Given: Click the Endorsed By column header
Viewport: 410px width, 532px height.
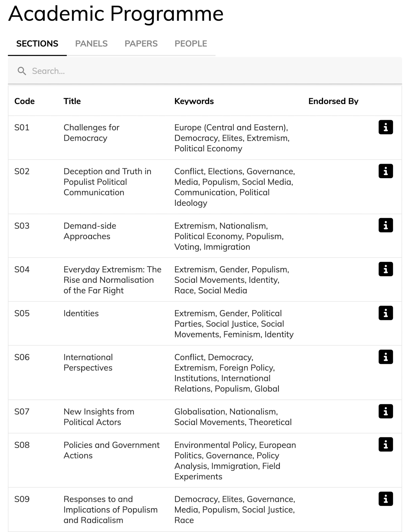Looking at the screenshot, I should point(333,101).
